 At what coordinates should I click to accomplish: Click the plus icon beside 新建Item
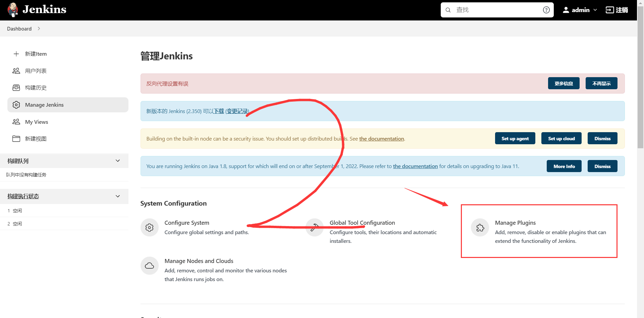[x=16, y=54]
